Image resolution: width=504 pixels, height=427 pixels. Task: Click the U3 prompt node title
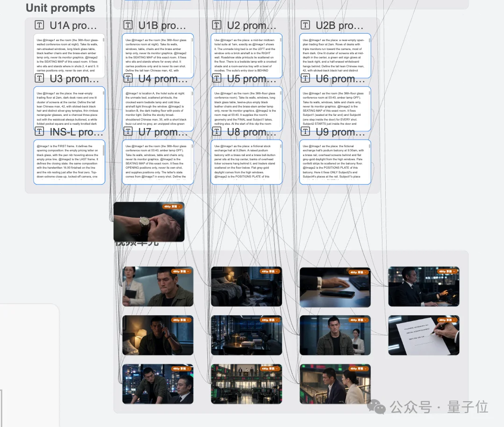74,78
